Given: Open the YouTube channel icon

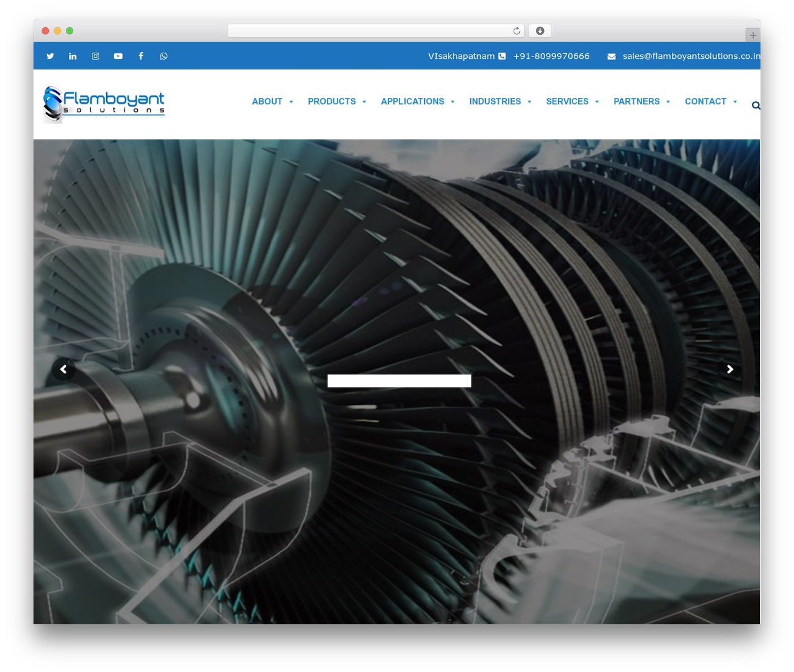Looking at the screenshot, I should 118,56.
